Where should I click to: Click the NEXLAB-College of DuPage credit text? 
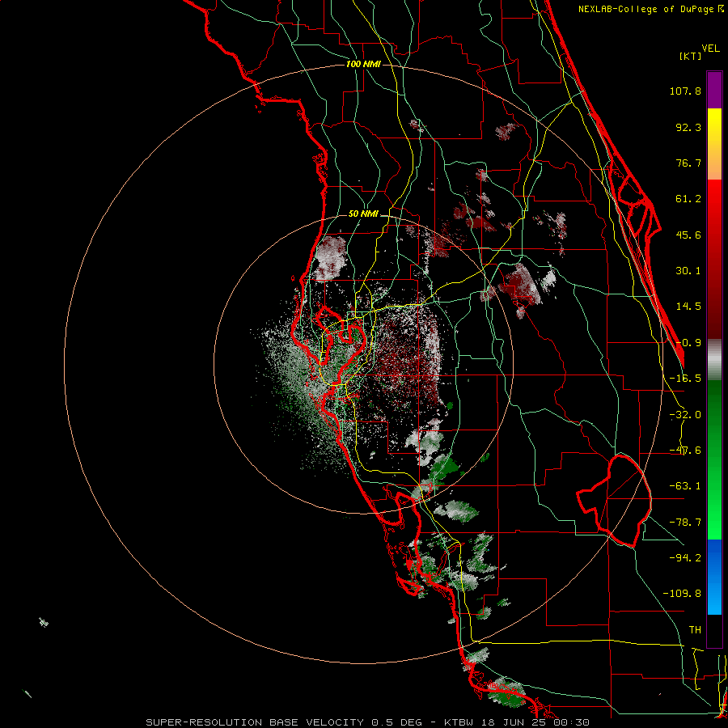pos(646,9)
